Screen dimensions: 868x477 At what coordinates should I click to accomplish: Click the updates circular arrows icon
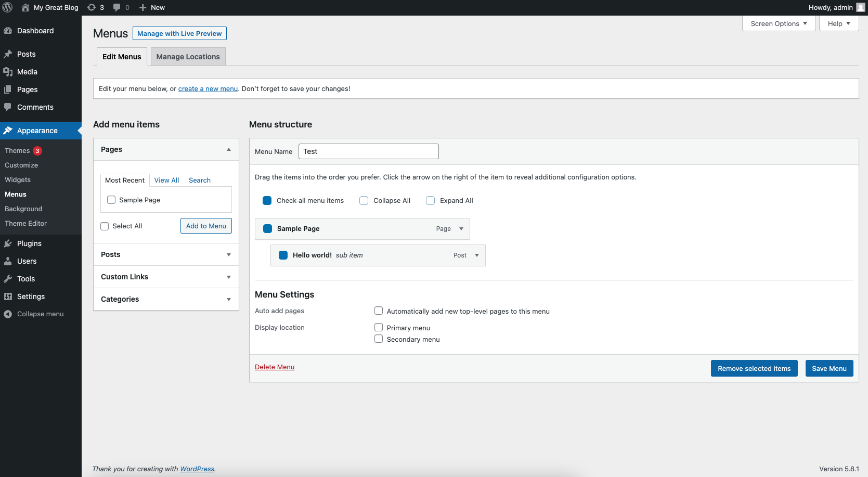92,7
